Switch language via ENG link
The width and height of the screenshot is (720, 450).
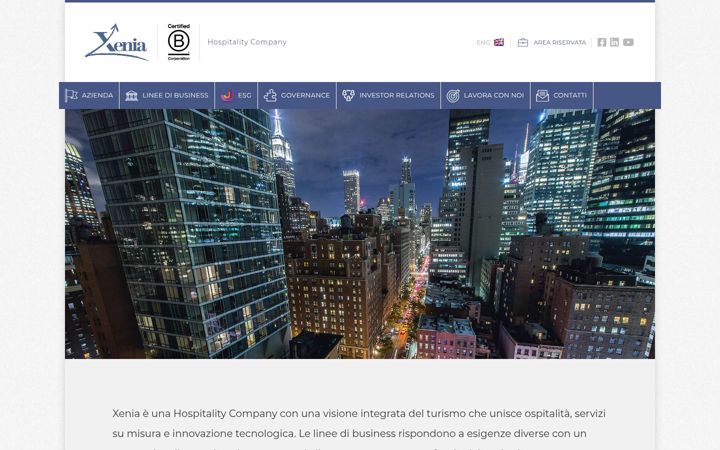click(x=483, y=42)
